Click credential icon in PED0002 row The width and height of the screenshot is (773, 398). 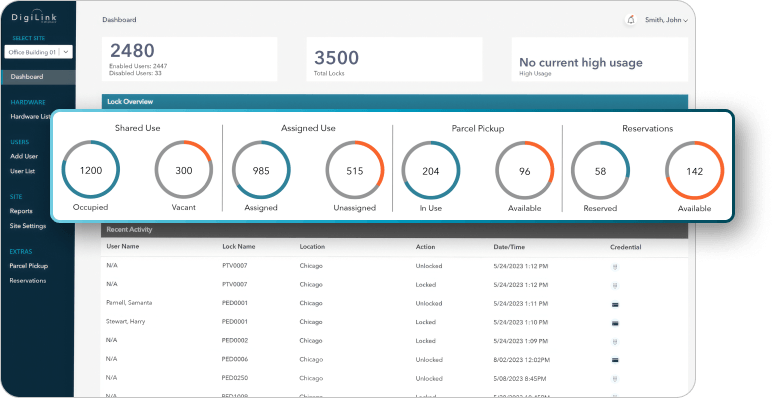pos(615,342)
